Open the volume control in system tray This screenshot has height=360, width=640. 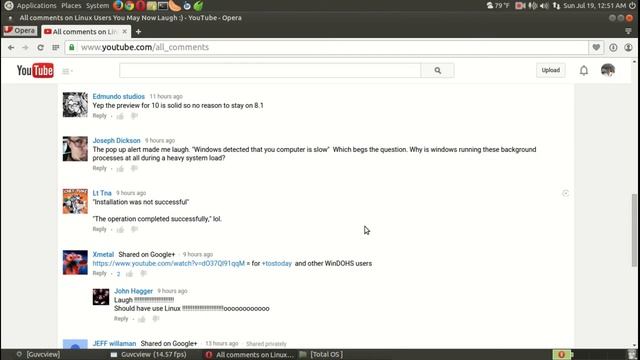point(544,6)
